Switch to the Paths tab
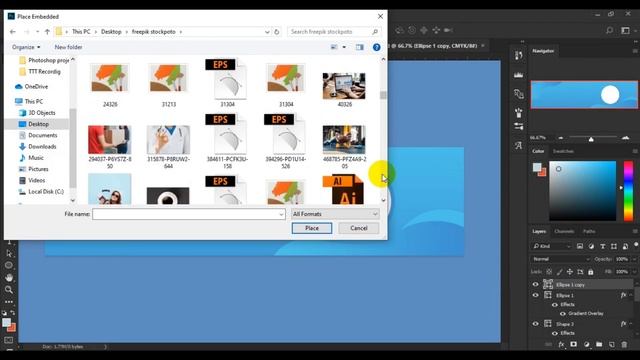Viewport: 640px width, 360px height. pyautogui.click(x=589, y=231)
